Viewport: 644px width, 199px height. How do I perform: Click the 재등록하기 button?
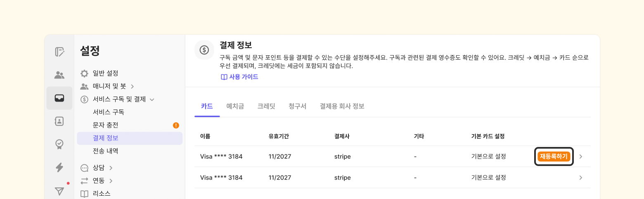point(554,156)
